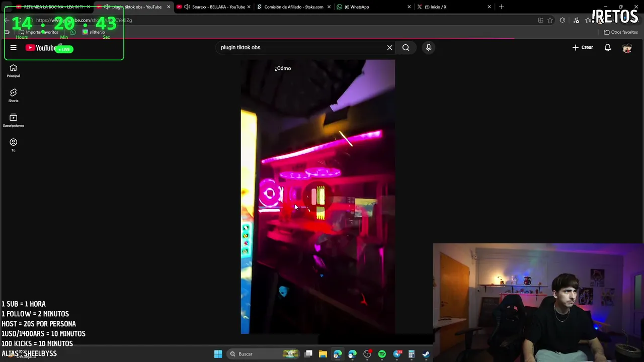Screen dimensions: 644x362
Task: Open the Tú profile section in sidebar
Action: coord(13,145)
